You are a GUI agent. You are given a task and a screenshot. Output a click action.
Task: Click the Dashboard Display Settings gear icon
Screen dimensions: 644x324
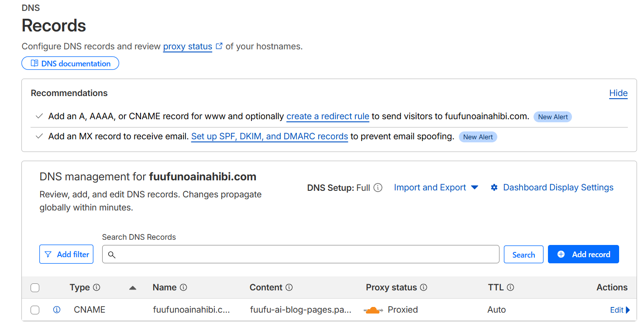pyautogui.click(x=494, y=188)
